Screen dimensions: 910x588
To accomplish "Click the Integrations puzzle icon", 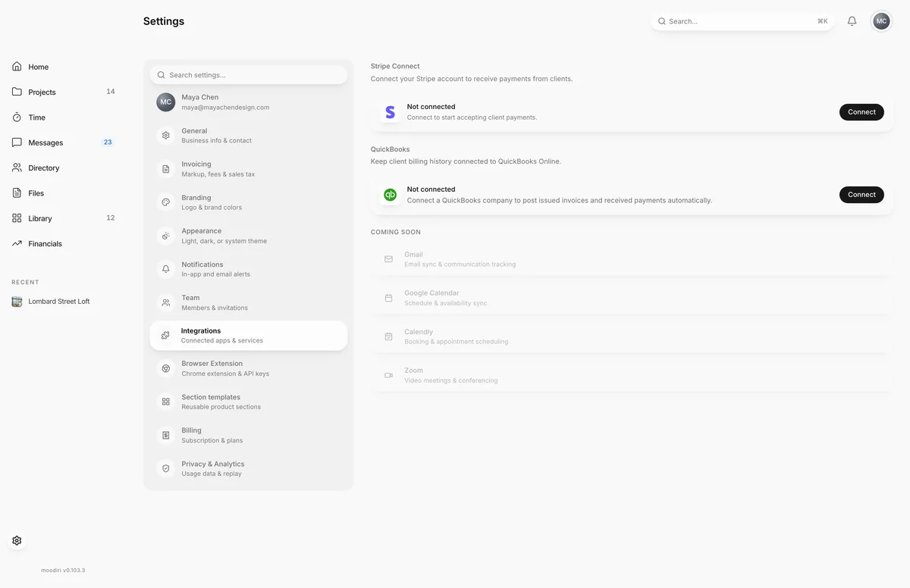I will [165, 336].
